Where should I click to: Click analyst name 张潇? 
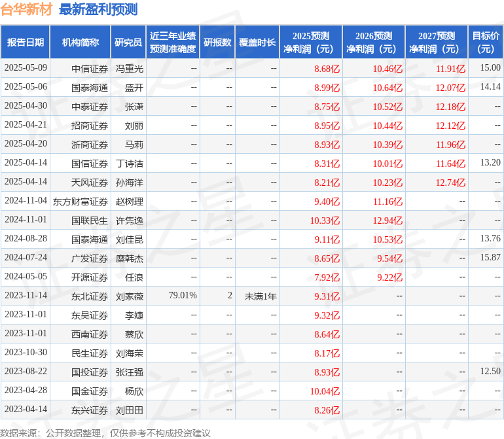click(134, 107)
